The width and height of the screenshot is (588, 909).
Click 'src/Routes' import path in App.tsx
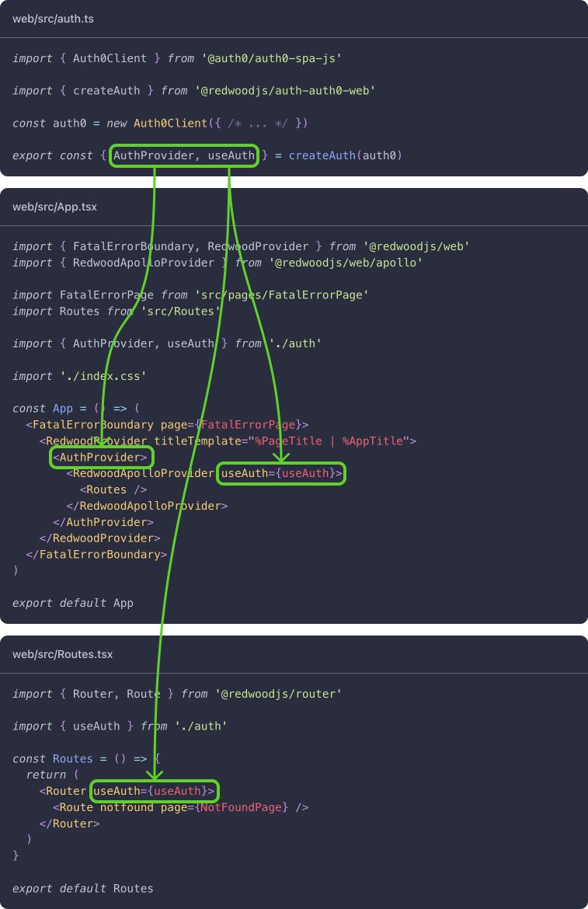(x=181, y=312)
